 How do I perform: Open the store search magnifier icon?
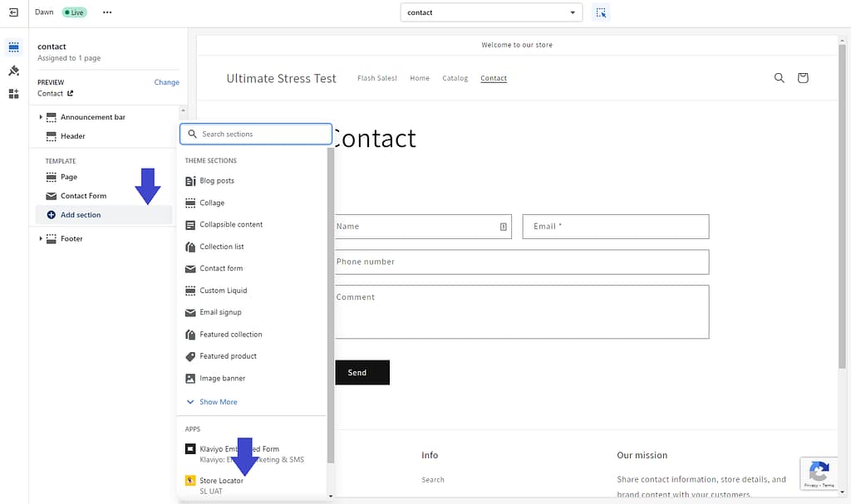[779, 78]
